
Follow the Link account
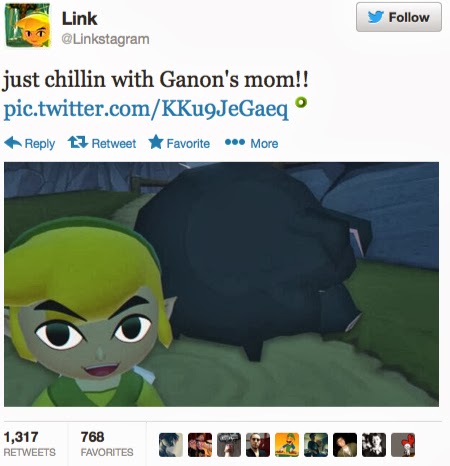(399, 17)
